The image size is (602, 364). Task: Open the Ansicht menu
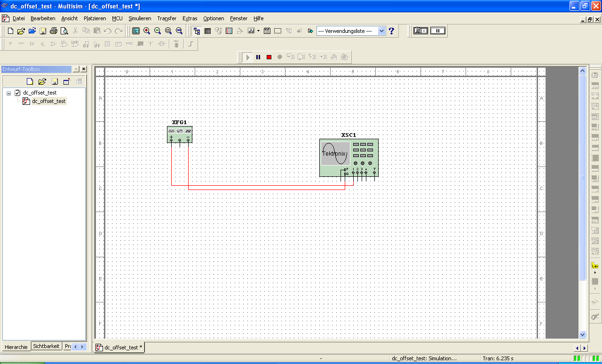(70, 18)
